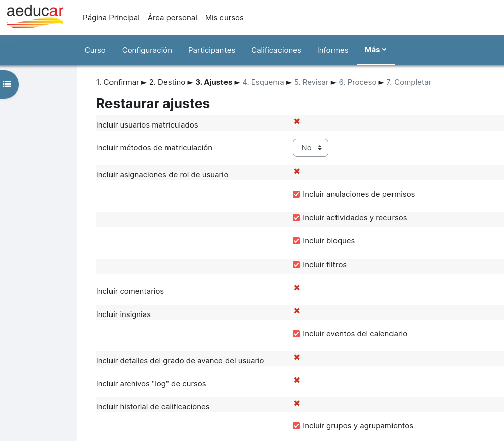Go to the Participantes tab
The image size is (504, 441).
pyautogui.click(x=211, y=50)
